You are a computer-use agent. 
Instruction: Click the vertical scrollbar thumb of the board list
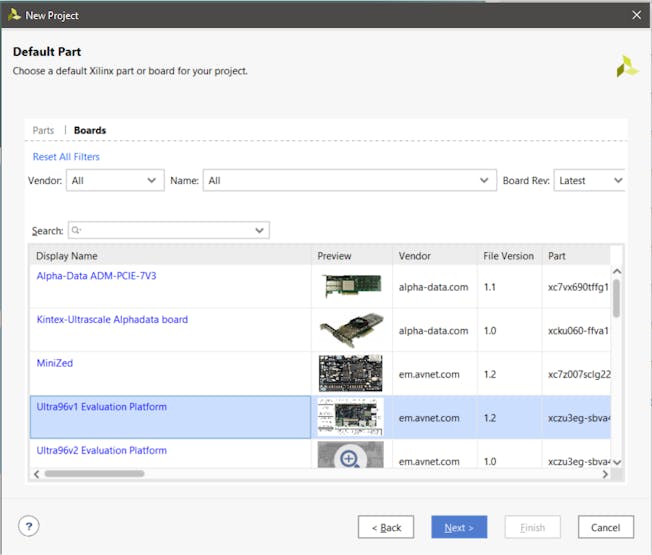point(617,298)
